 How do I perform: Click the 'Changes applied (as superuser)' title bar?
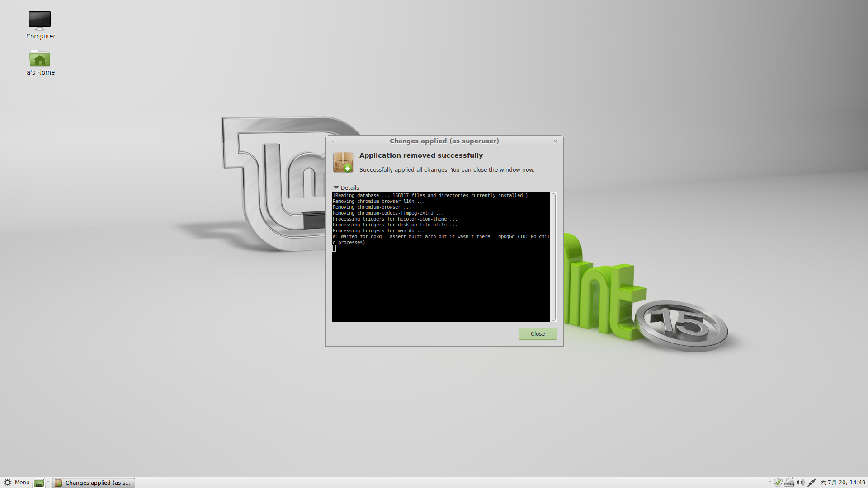tap(444, 141)
